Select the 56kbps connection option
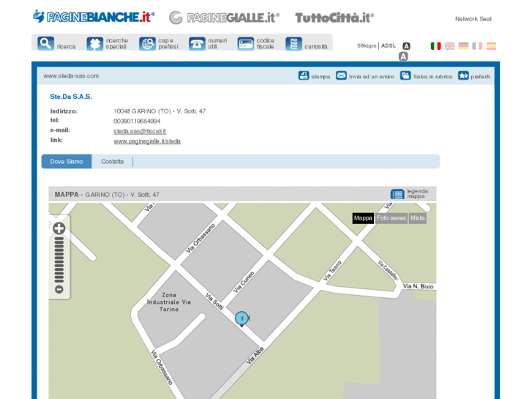Viewport: 532px width, 399px height. (x=367, y=45)
